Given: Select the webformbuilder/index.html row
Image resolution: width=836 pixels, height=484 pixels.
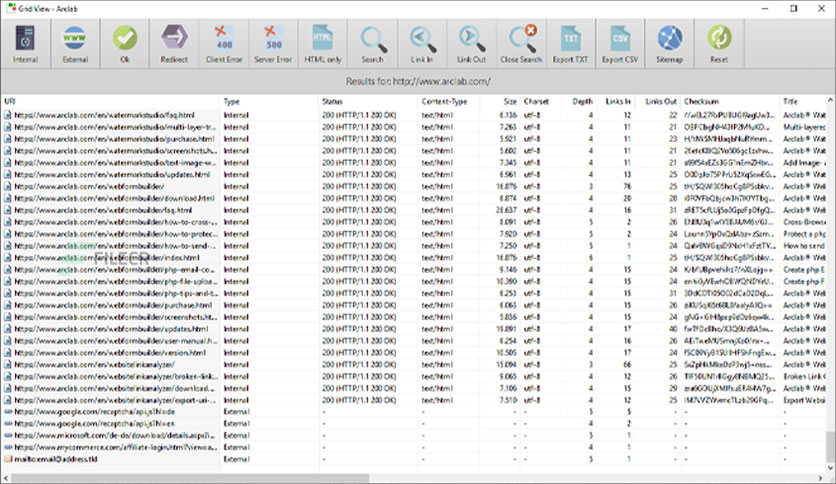Looking at the screenshot, I should click(x=414, y=257).
